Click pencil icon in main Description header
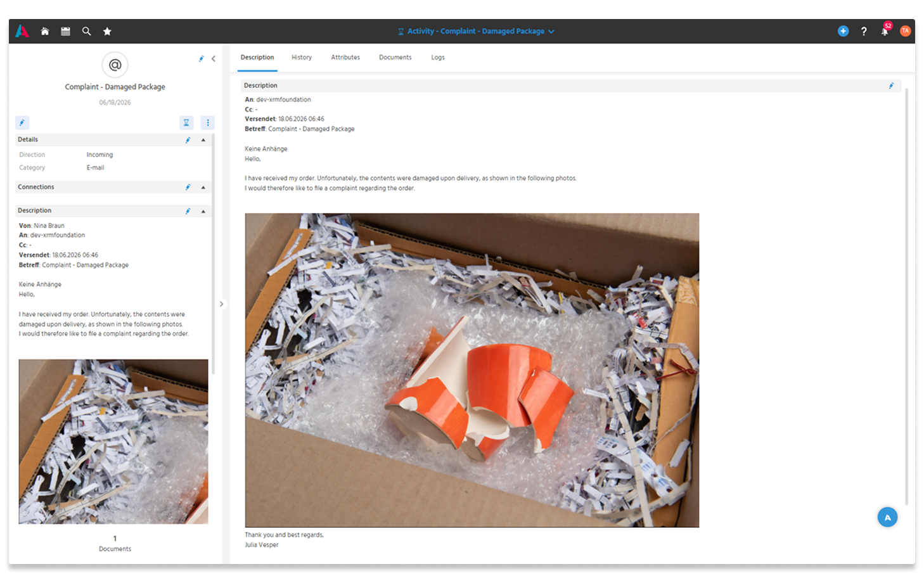The width and height of the screenshot is (924, 583). tap(891, 86)
